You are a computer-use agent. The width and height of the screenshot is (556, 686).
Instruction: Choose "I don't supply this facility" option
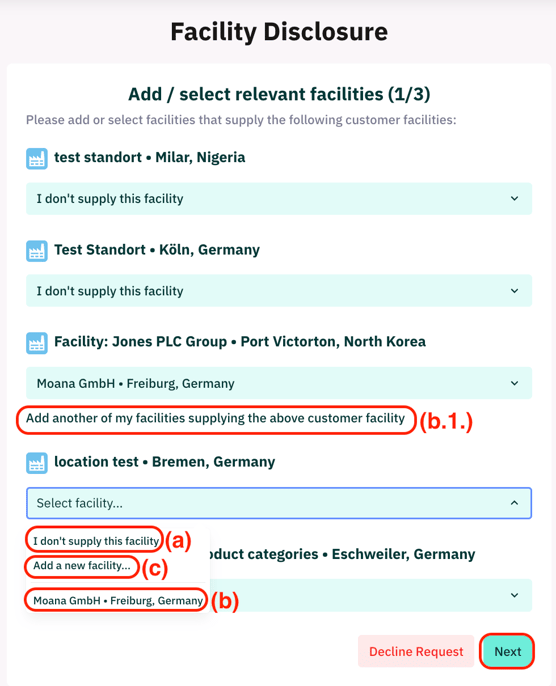point(96,541)
